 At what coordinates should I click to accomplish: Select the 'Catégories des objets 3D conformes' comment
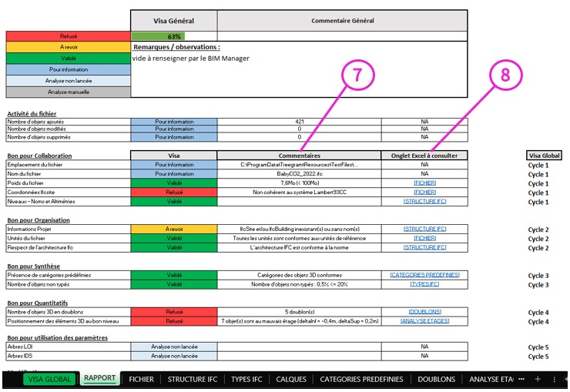point(300,275)
